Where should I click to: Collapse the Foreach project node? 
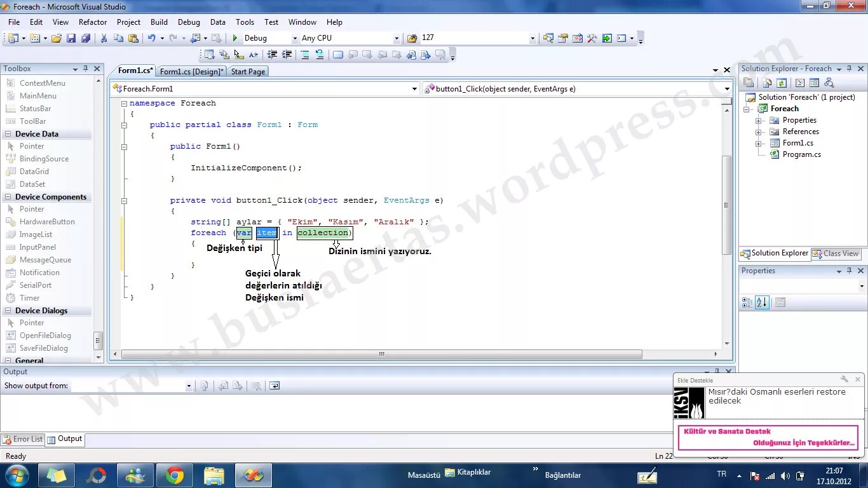click(747, 109)
